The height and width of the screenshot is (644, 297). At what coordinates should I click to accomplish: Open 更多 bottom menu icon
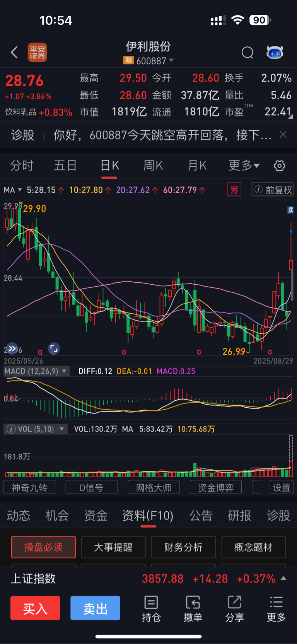276,609
